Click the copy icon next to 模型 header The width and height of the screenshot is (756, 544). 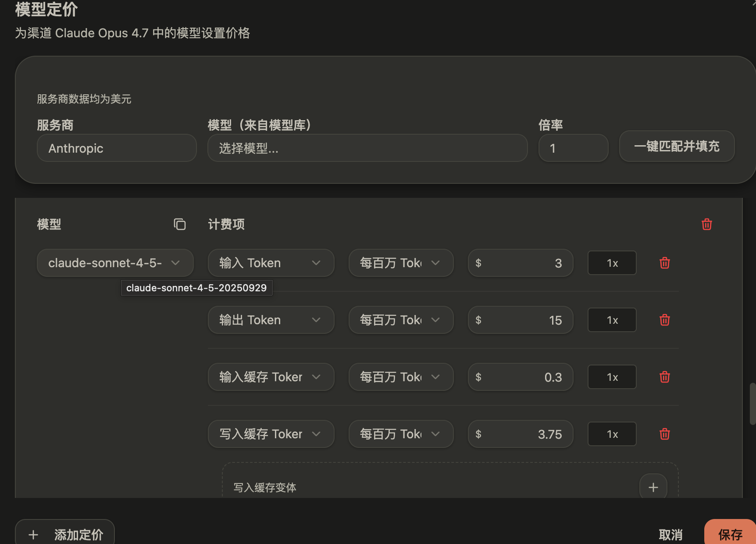(180, 224)
